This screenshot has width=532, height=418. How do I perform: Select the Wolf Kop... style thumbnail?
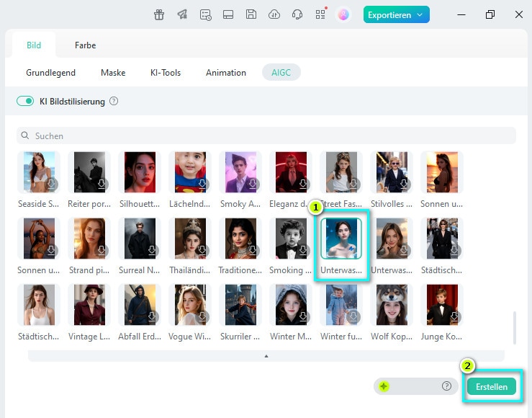pos(392,305)
